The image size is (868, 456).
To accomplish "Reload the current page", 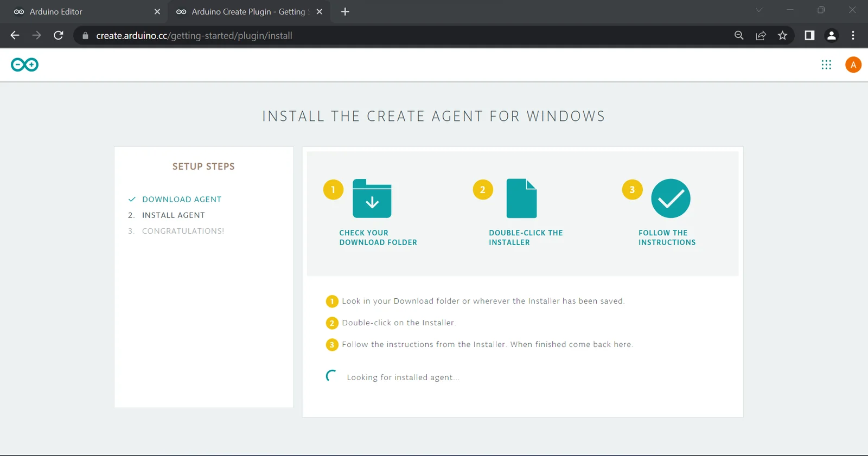I will pos(59,35).
